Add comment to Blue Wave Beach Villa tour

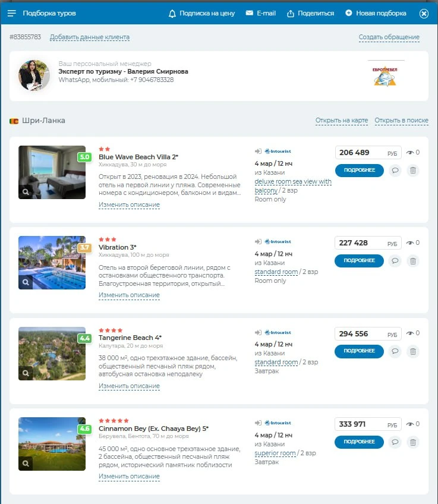tap(395, 171)
